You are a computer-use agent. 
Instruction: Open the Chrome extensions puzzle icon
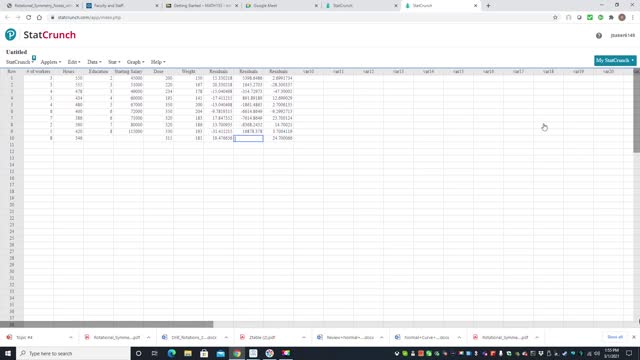611,18
